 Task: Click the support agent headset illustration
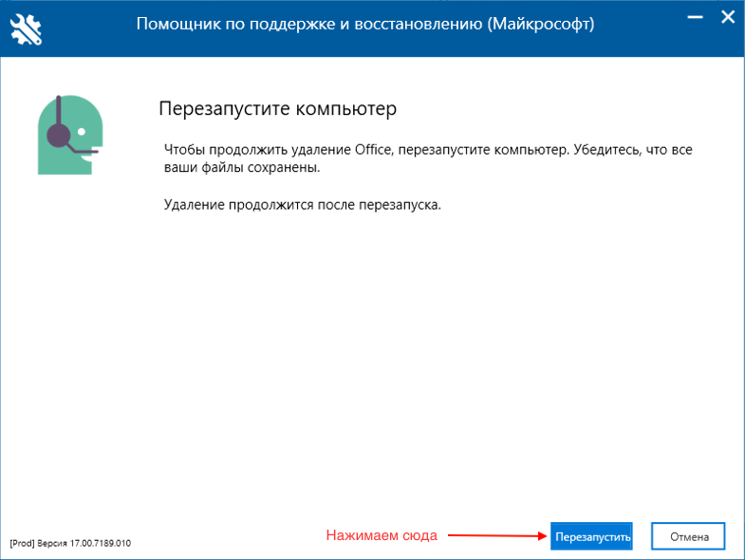tap(70, 135)
